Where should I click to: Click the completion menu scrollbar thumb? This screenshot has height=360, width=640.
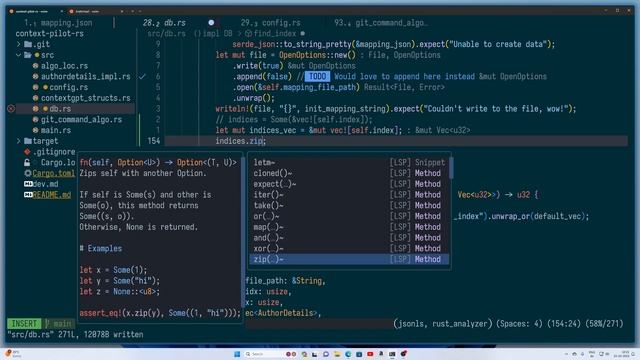click(x=451, y=168)
